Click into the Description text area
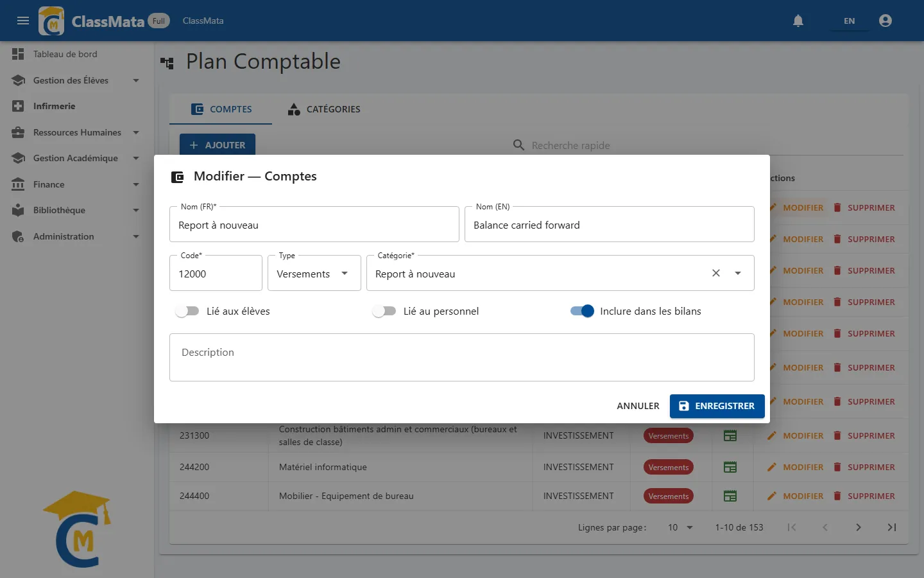 click(462, 357)
